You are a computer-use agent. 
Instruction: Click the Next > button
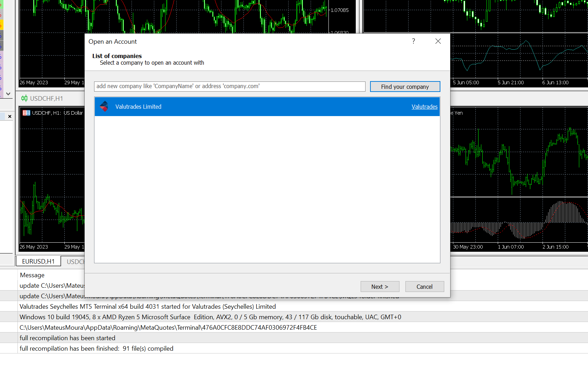pyautogui.click(x=380, y=287)
